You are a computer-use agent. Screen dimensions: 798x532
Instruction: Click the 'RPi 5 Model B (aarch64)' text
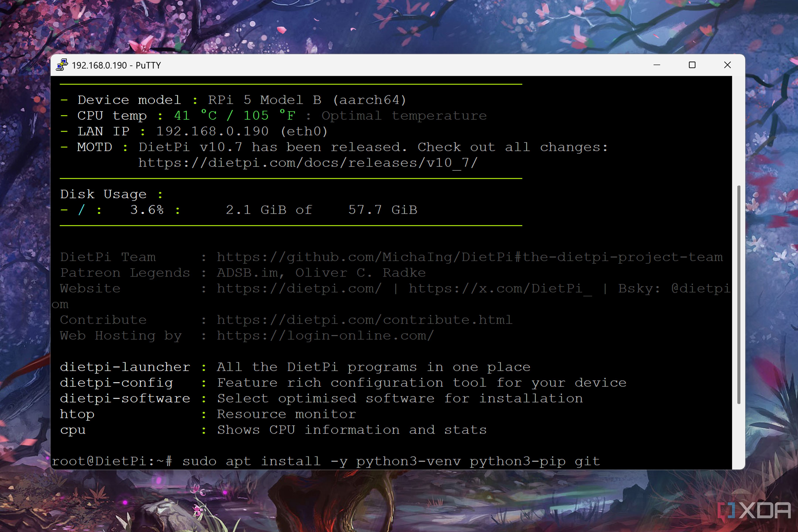click(x=307, y=100)
